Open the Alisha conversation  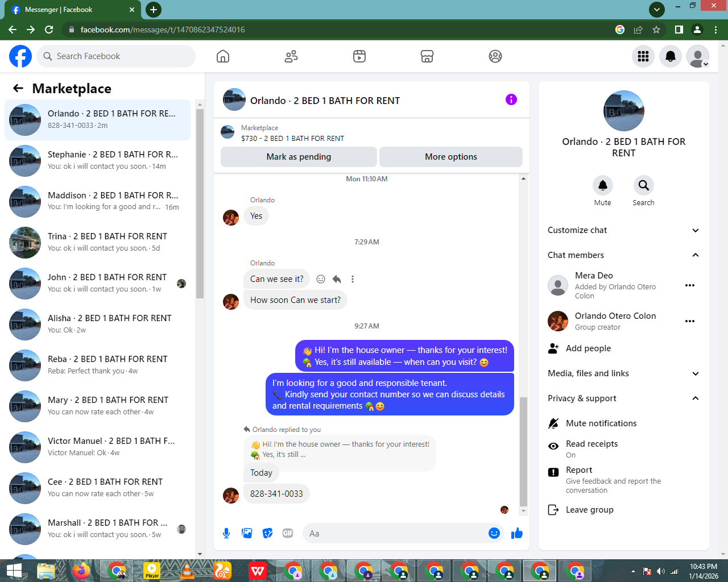97,325
